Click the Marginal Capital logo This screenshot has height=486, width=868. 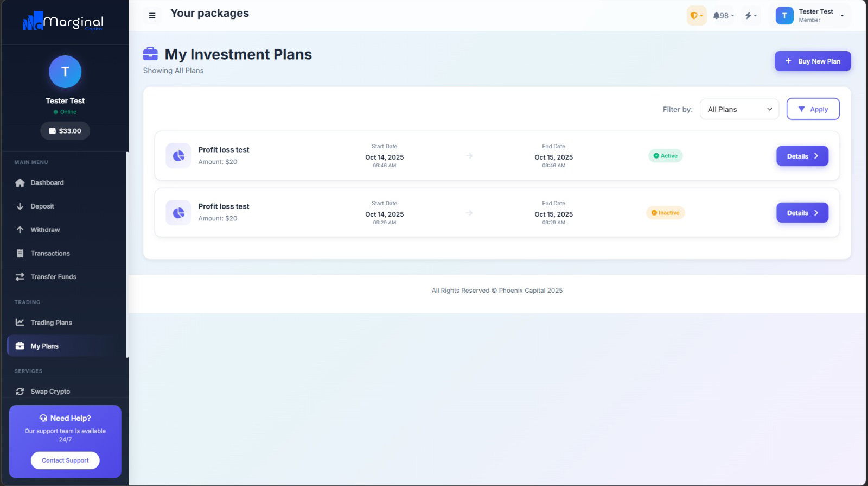(63, 22)
